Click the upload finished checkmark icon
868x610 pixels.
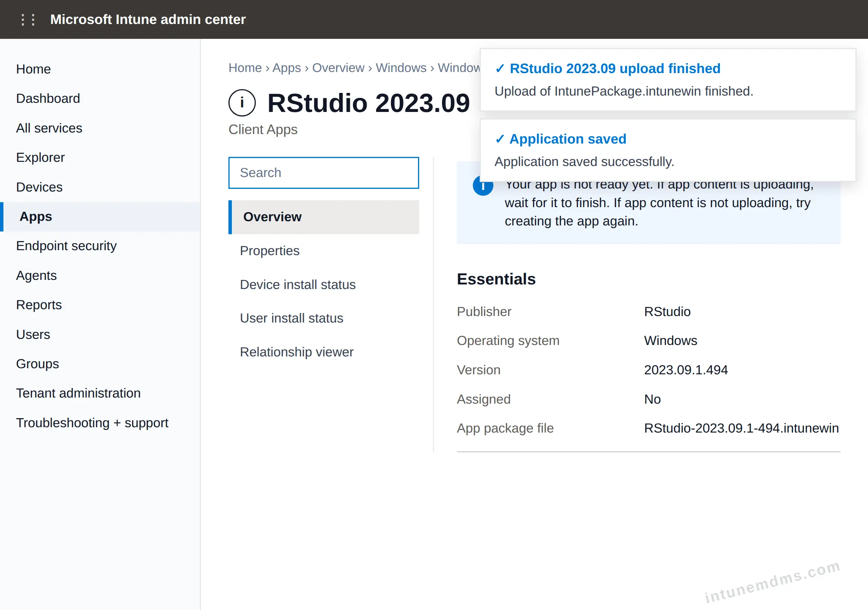point(499,69)
